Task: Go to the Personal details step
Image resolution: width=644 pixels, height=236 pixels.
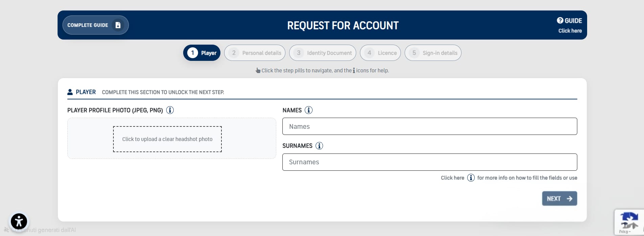Action: tap(255, 53)
